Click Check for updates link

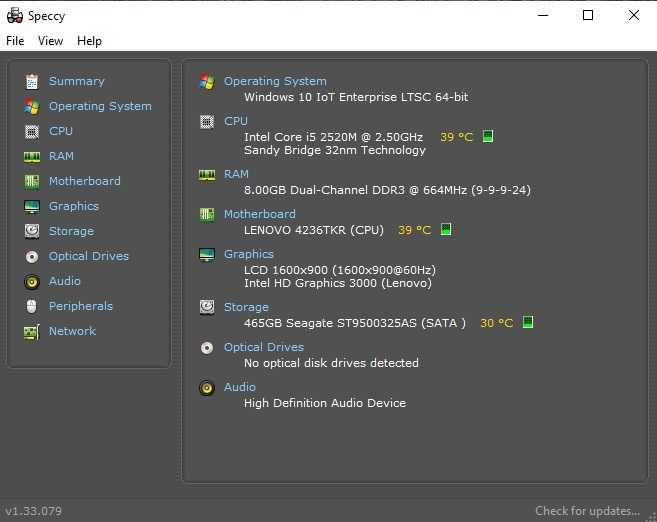pyautogui.click(x=587, y=512)
